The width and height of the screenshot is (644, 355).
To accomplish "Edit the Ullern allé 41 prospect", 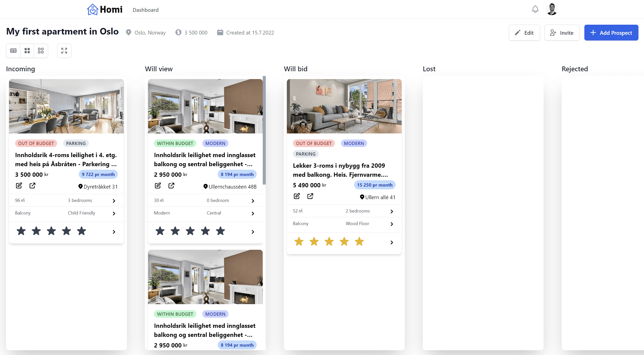I will pos(297,196).
